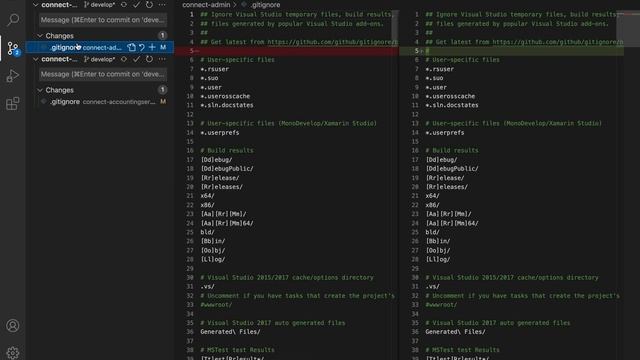Click removed line 5 in left diff pane
The height and width of the screenshot is (360, 640).
[x=287, y=51]
